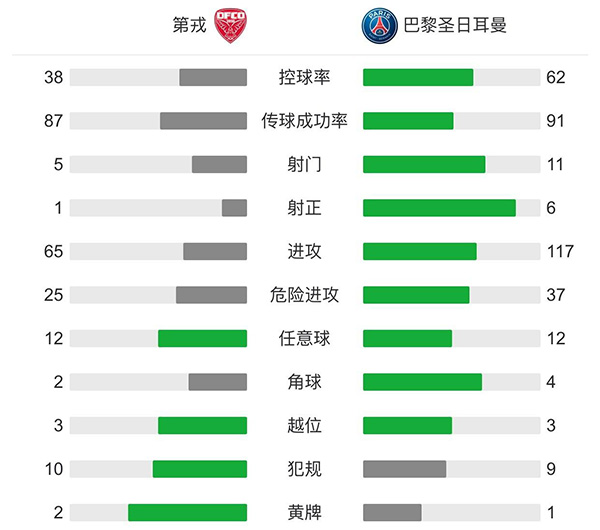Click PSG's green 危险进攻 bar
This screenshot has width=600, height=530.
416,295
